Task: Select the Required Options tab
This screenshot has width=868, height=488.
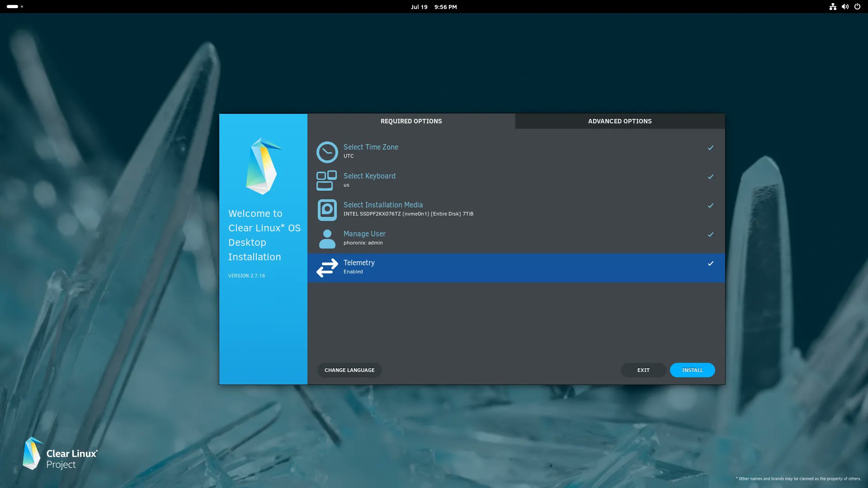Action: [x=411, y=121]
